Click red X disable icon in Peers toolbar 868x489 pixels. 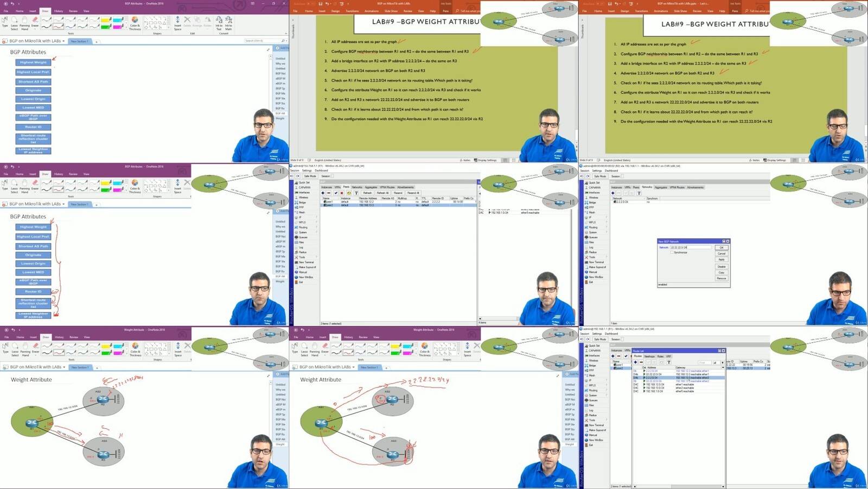click(342, 193)
